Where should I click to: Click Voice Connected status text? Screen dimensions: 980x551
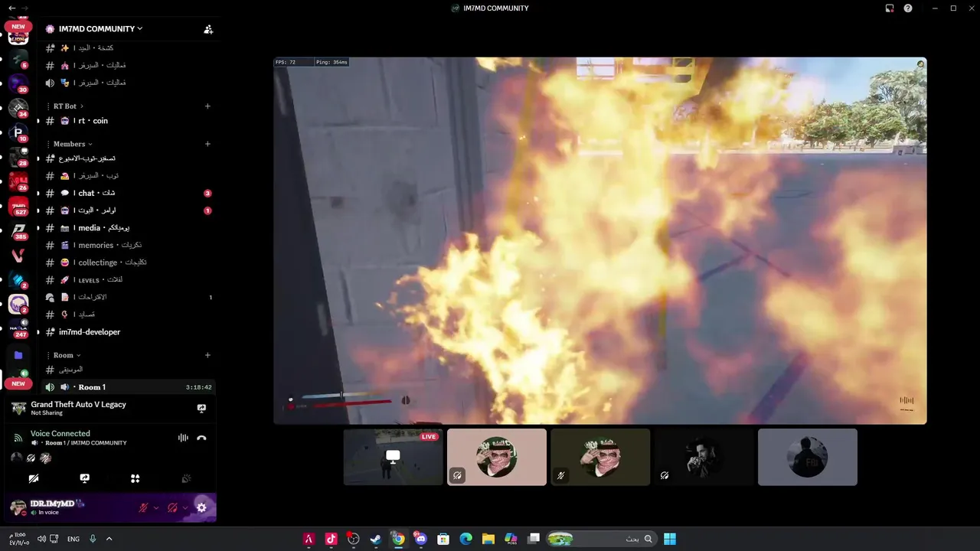60,433
